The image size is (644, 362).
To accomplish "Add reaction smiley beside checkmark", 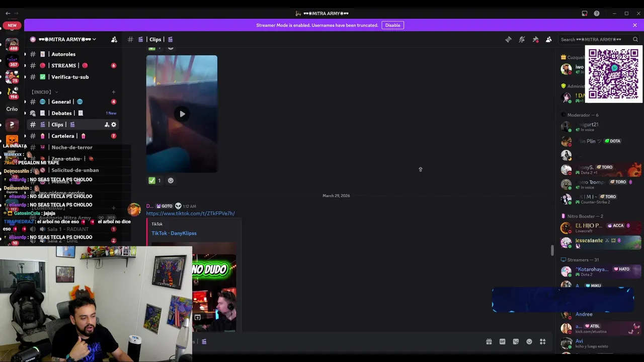I will pyautogui.click(x=171, y=180).
